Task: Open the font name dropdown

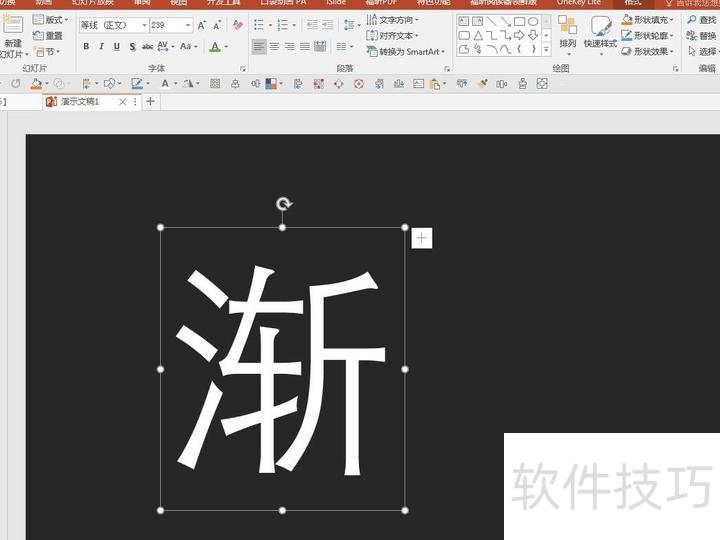Action: point(144,25)
